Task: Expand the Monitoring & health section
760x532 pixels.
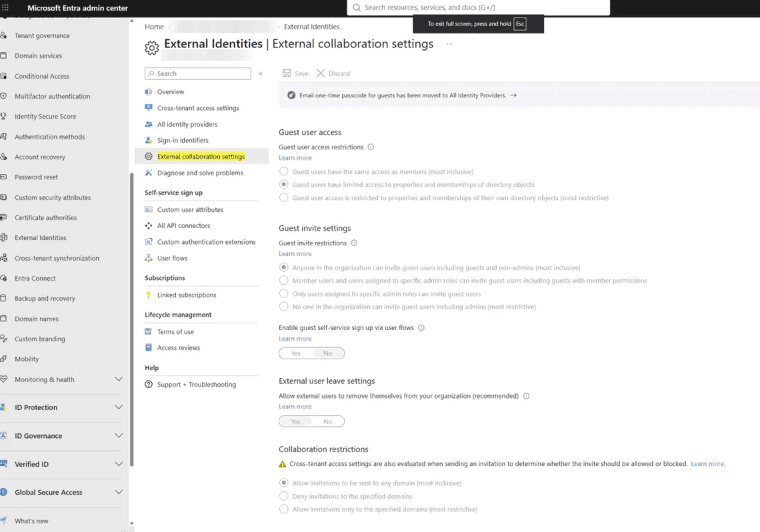Action: (118, 379)
